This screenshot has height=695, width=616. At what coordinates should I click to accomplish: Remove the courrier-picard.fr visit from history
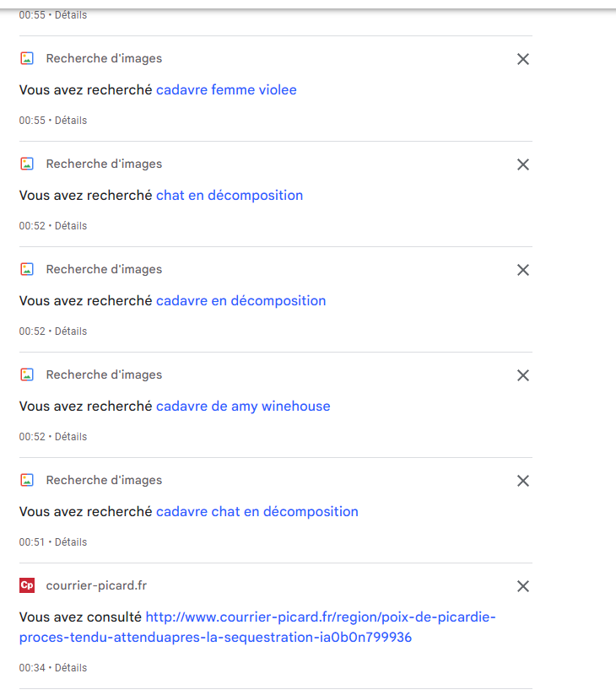coord(523,586)
